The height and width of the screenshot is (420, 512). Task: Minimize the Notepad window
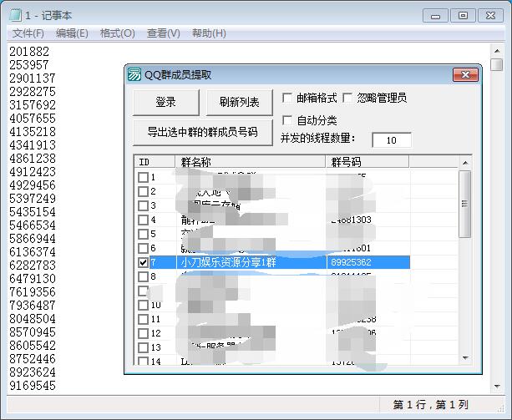coord(435,16)
